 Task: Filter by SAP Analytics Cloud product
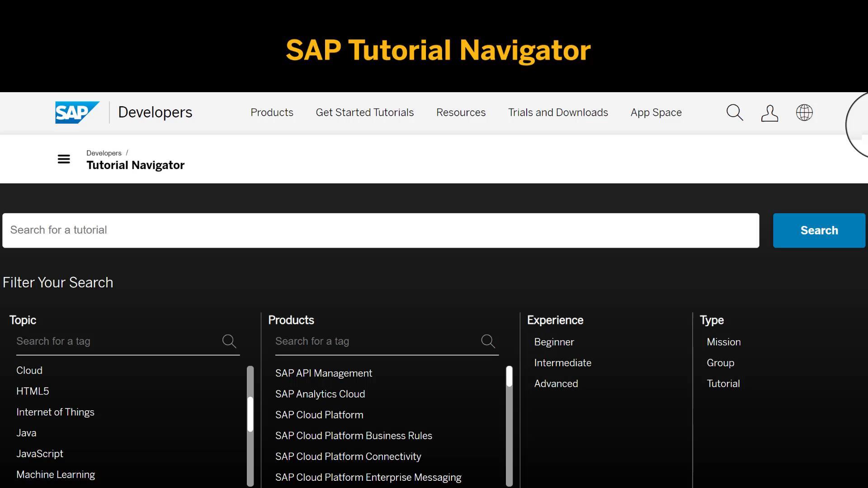tap(320, 394)
